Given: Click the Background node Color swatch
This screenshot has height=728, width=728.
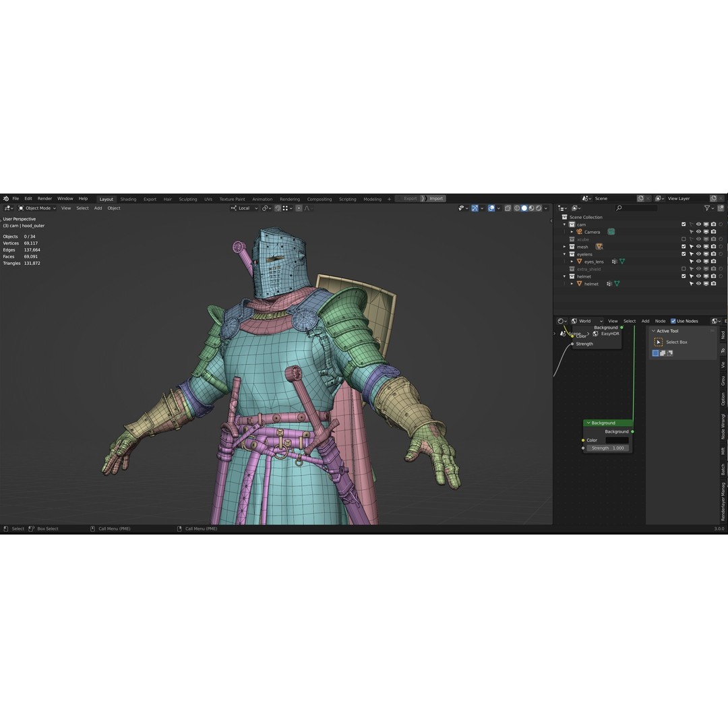Looking at the screenshot, I should (x=617, y=440).
